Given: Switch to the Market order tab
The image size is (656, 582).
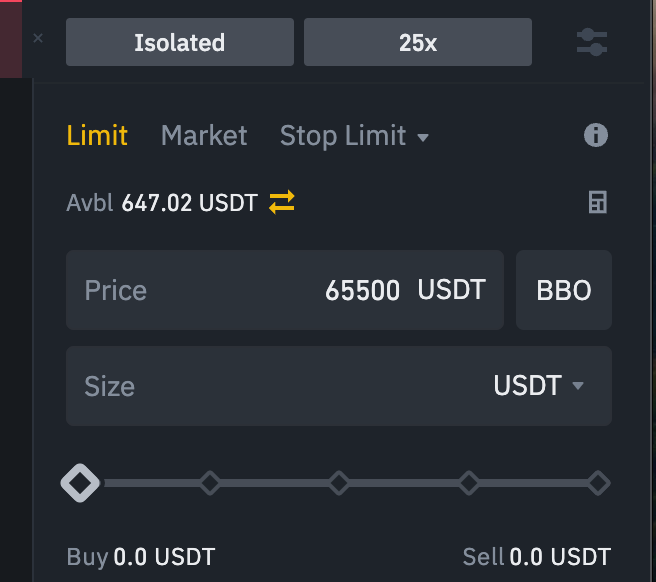Looking at the screenshot, I should click(x=204, y=135).
